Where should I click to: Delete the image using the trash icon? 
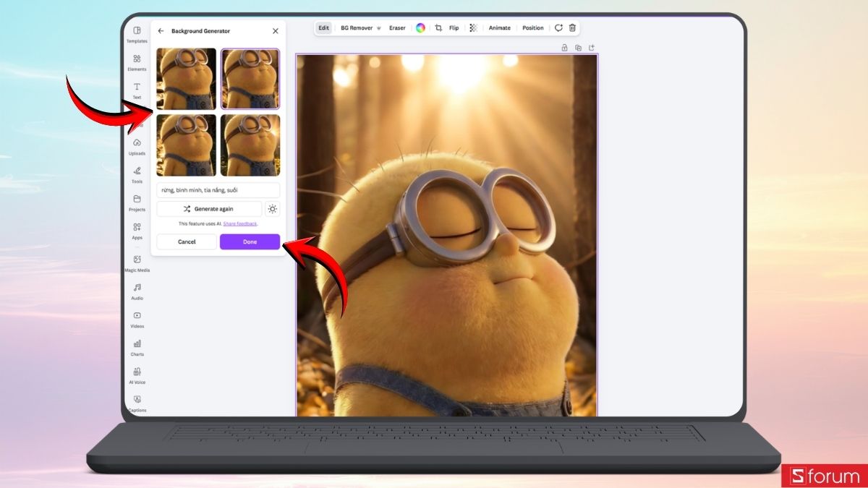point(571,27)
